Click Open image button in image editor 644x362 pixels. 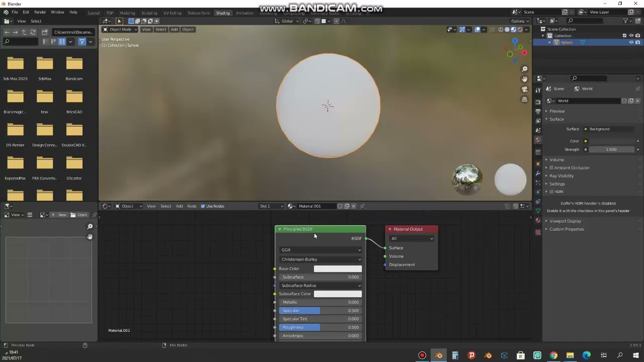coord(78,215)
